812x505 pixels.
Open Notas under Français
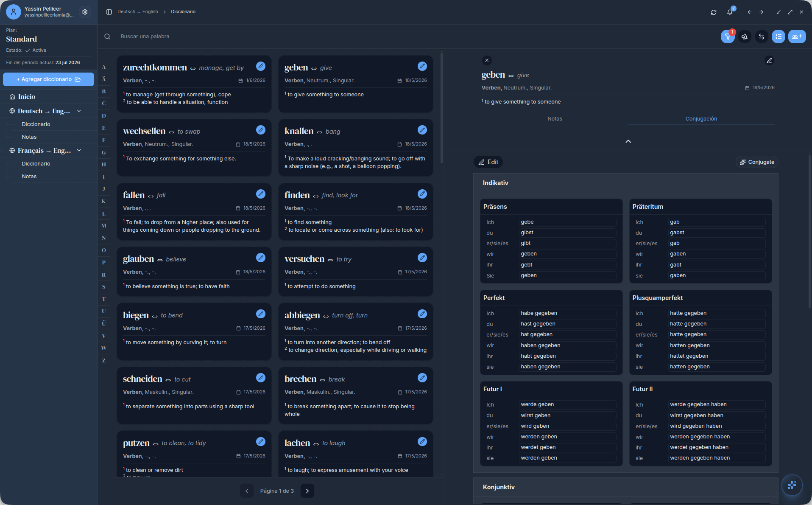point(29,177)
